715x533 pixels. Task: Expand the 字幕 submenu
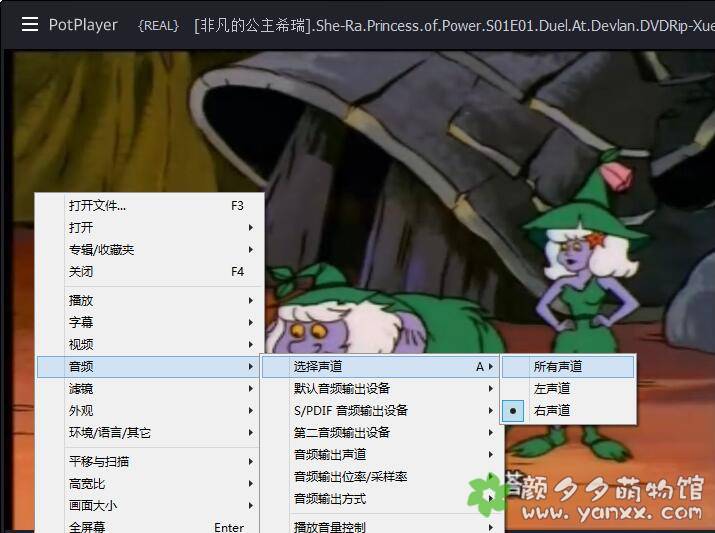(x=150, y=322)
